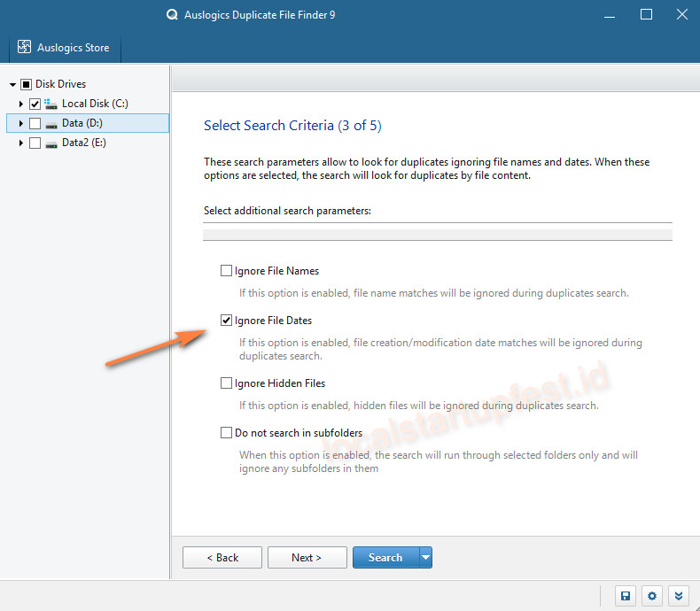700x611 pixels.
Task: Click the Ignore Hidden Files label
Action: point(280,383)
